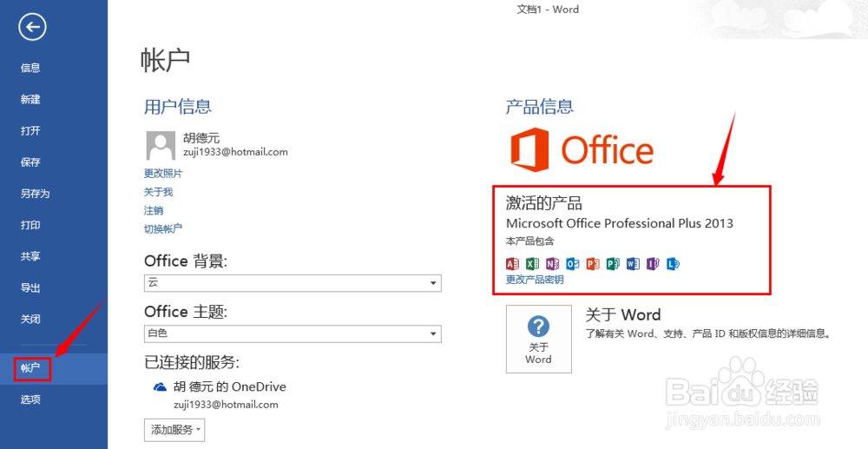The width and height of the screenshot is (868, 449).
Task: Click the 用户信息 heading
Action: (x=178, y=106)
